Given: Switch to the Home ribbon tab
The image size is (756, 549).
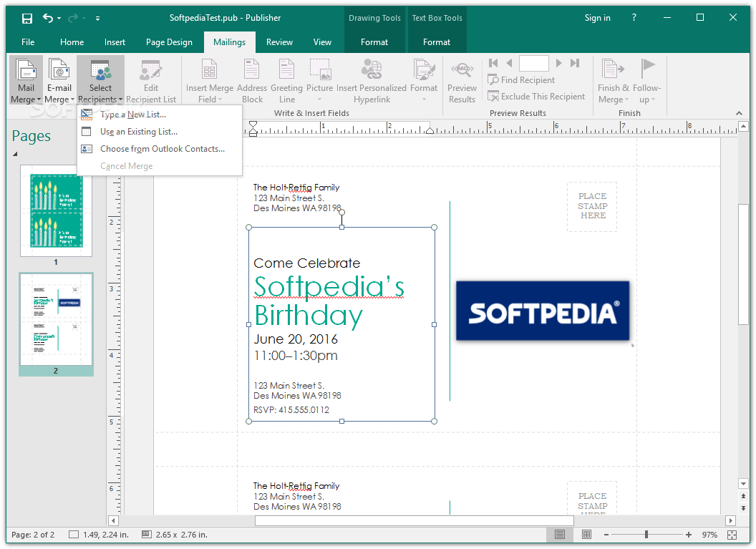Looking at the screenshot, I should point(72,42).
